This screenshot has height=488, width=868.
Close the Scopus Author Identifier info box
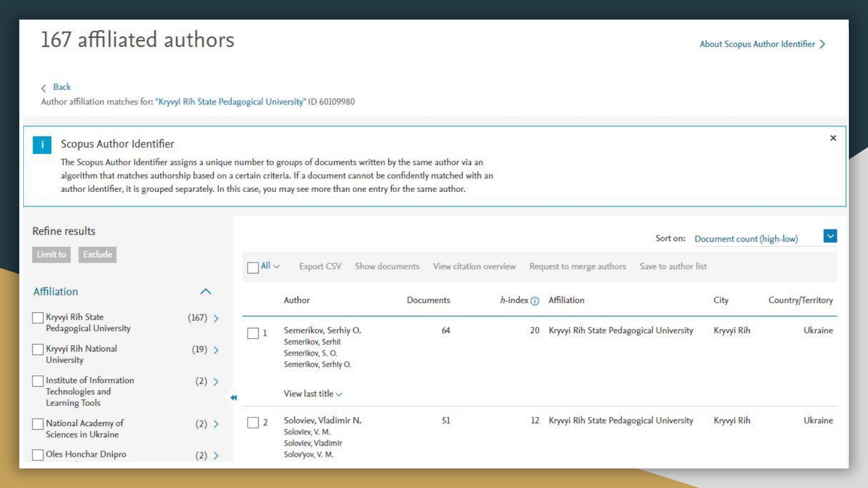point(833,138)
